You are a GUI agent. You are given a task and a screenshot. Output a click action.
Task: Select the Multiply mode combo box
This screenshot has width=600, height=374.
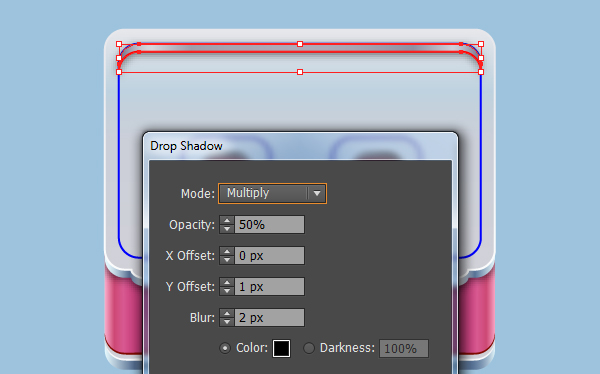tap(272, 193)
